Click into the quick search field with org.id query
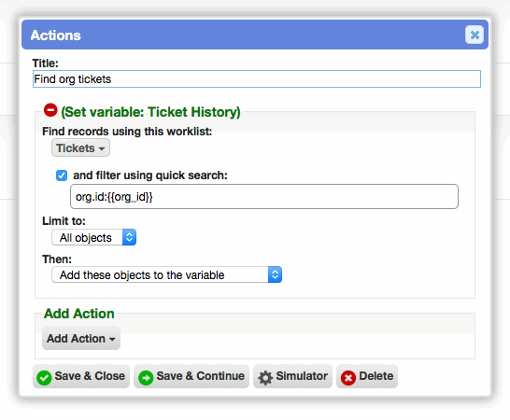The height and width of the screenshot is (420, 510). point(264,197)
